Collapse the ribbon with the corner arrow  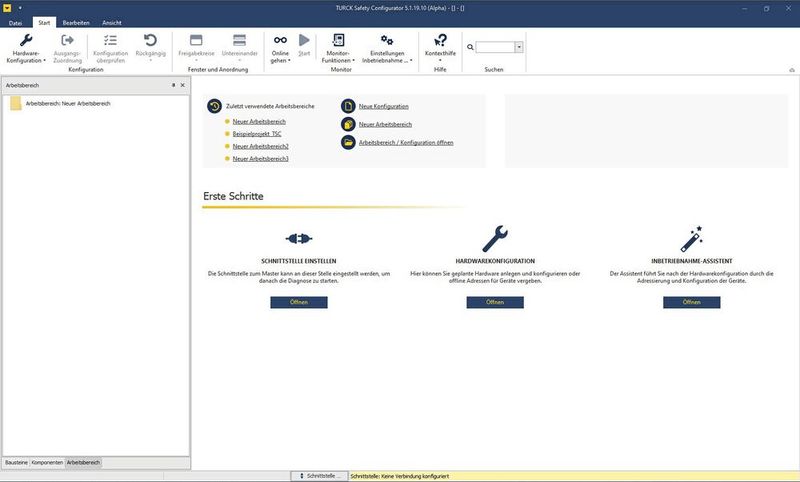[x=792, y=70]
